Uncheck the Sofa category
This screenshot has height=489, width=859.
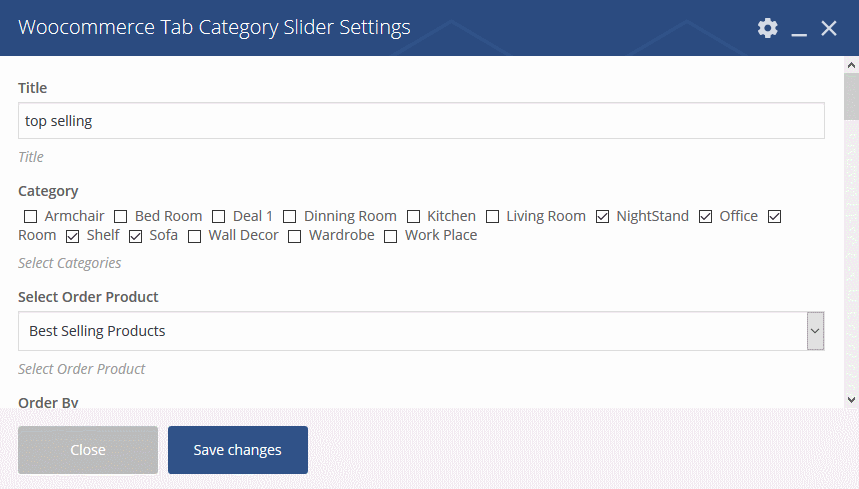(135, 237)
